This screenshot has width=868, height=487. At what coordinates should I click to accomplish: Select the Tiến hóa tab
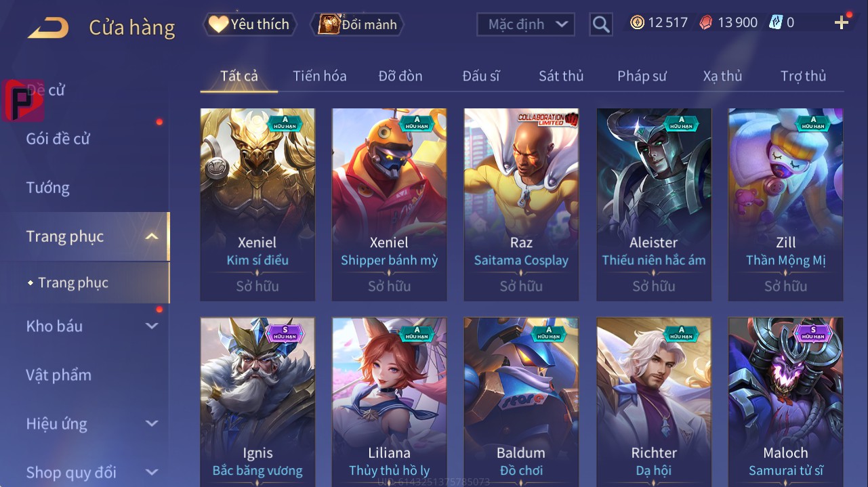[320, 76]
